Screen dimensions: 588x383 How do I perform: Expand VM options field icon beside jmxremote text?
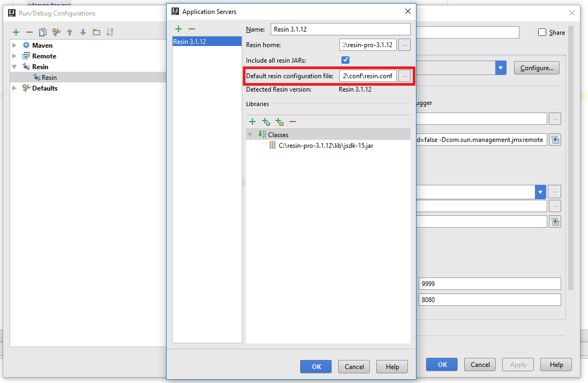[555, 140]
